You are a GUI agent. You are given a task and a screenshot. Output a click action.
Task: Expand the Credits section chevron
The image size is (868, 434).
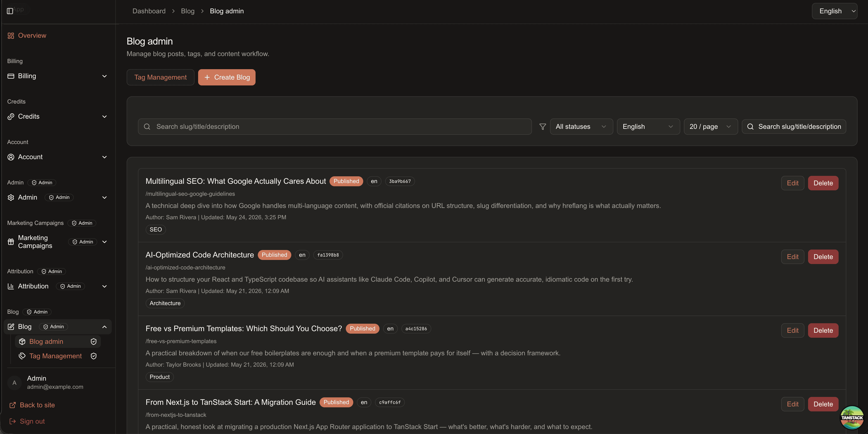pos(104,116)
